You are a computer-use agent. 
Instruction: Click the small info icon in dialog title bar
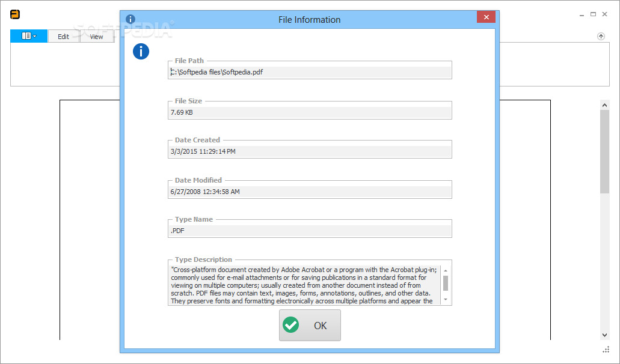point(130,19)
